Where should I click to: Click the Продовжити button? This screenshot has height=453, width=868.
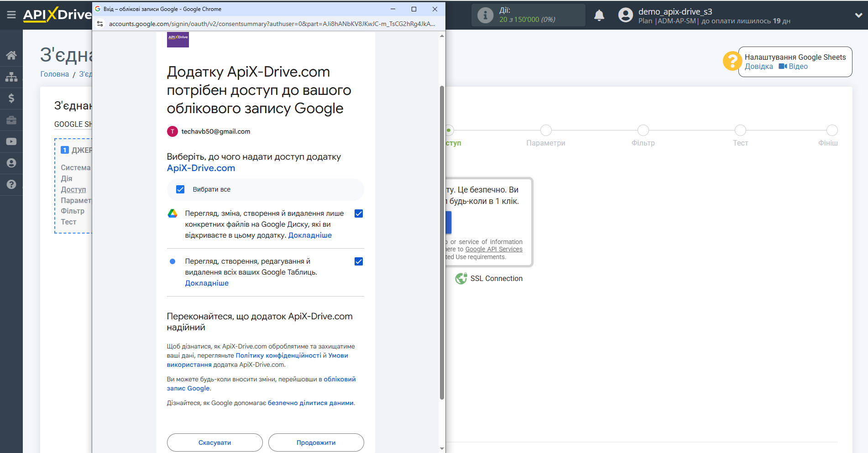pos(316,443)
